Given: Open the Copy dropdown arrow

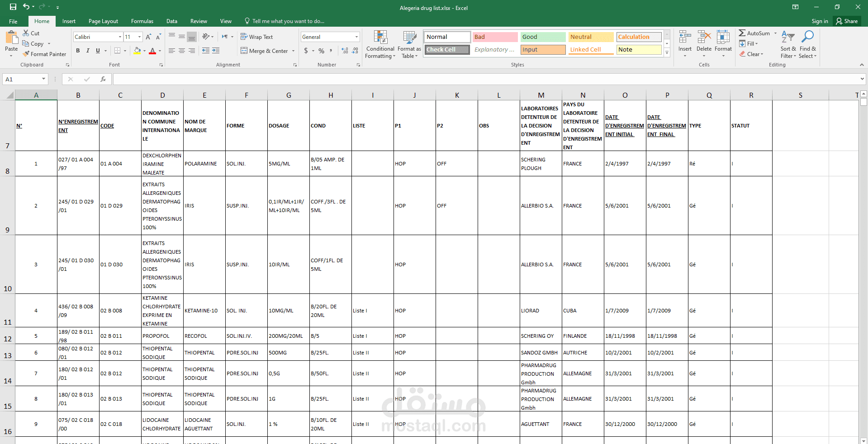Looking at the screenshot, I should point(49,44).
